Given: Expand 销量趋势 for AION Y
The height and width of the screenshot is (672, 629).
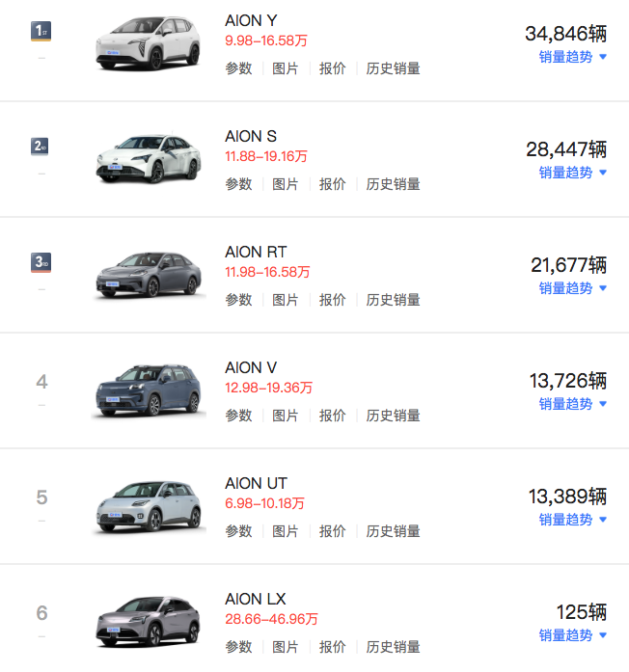Looking at the screenshot, I should pyautogui.click(x=572, y=57).
